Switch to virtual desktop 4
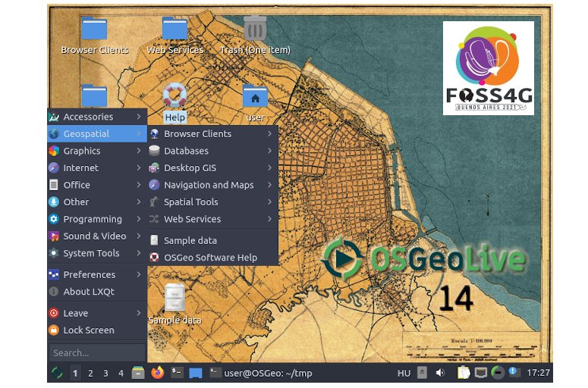This screenshot has width=588, height=388. tap(121, 373)
